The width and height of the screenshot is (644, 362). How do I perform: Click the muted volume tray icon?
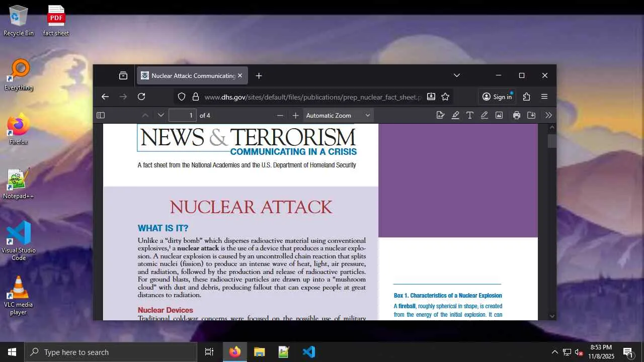(579, 352)
